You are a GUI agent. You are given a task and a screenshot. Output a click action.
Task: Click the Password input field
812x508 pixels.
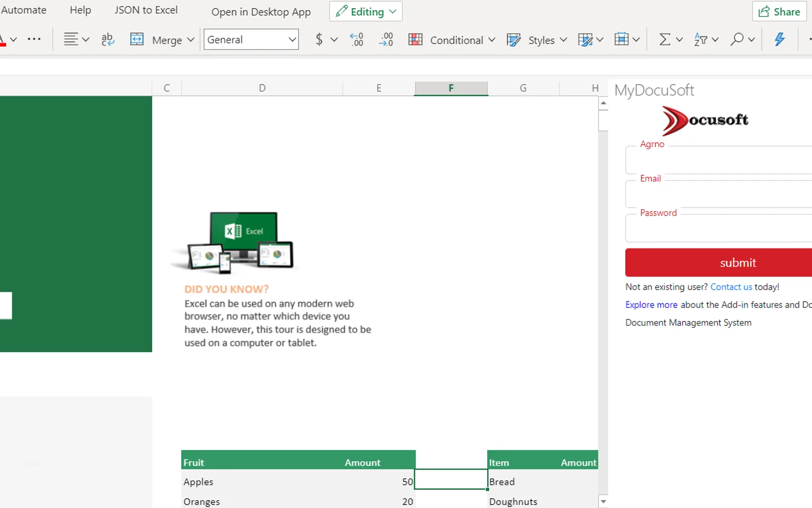pos(719,229)
